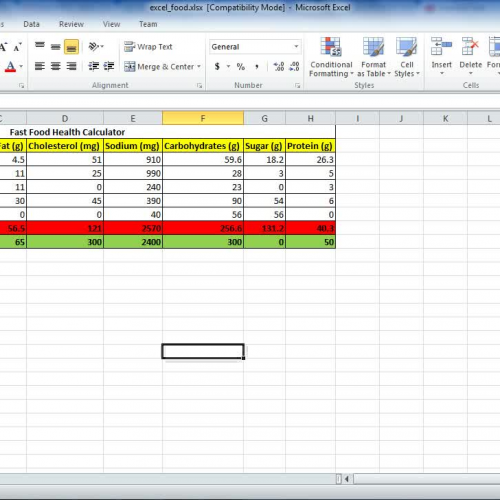This screenshot has width=500, height=500.
Task: Center text horizontally in the Alignment group
Action: (56, 66)
